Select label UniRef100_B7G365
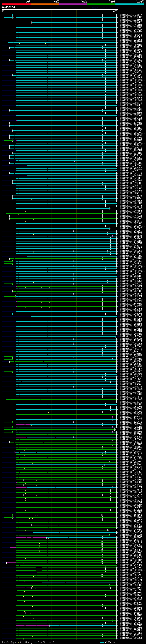 pos(131,213)
